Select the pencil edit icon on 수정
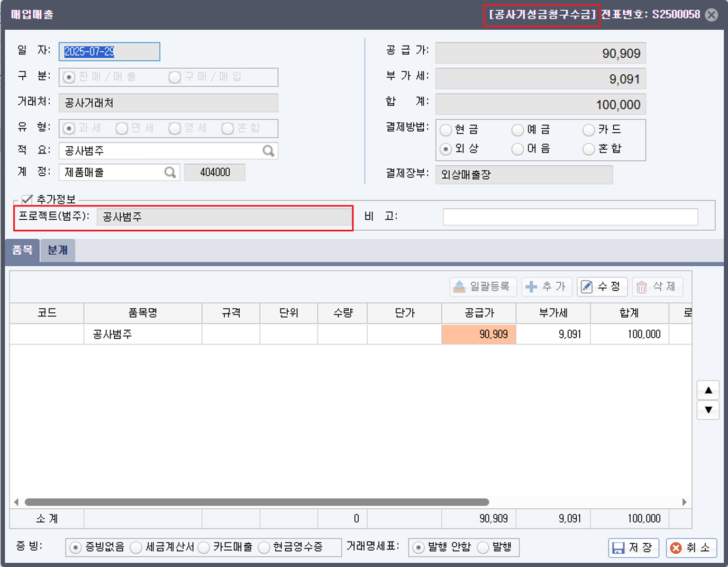728x567 pixels. click(x=587, y=286)
